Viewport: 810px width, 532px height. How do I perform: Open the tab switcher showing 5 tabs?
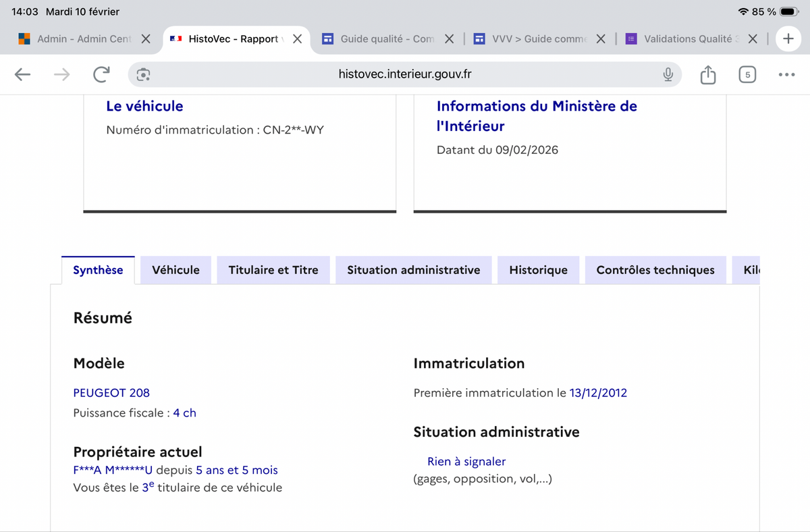[x=747, y=75]
